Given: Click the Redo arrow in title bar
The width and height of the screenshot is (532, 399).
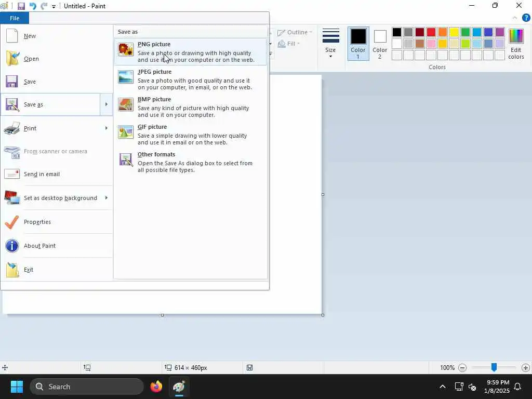Looking at the screenshot, I should tap(44, 6).
